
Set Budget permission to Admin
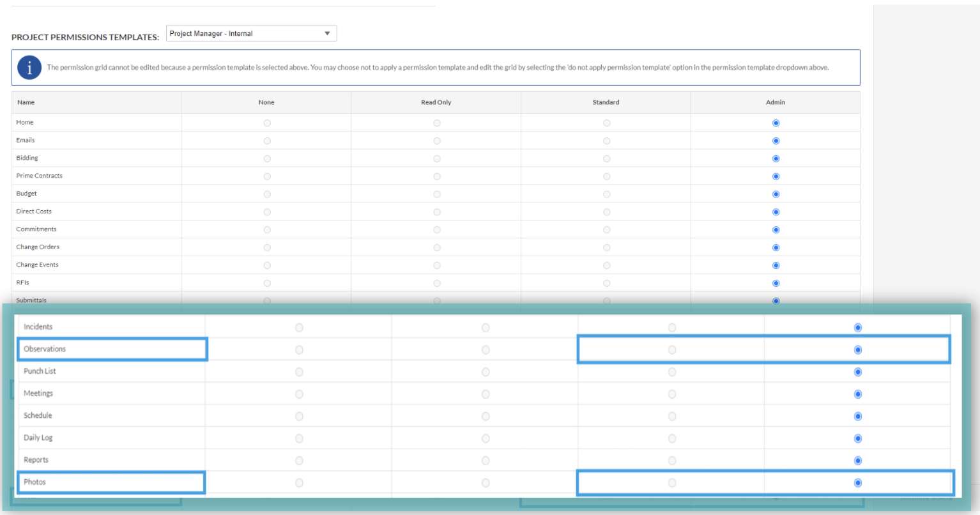(776, 194)
